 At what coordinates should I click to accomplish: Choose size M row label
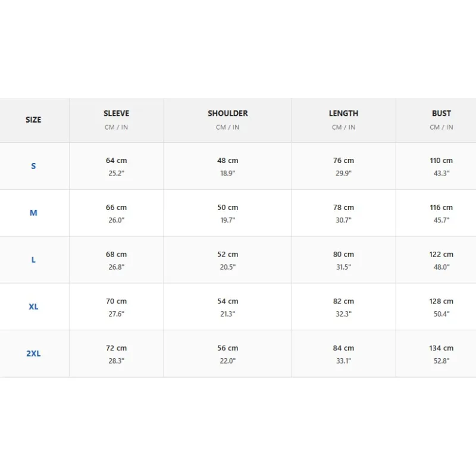pyautogui.click(x=33, y=213)
